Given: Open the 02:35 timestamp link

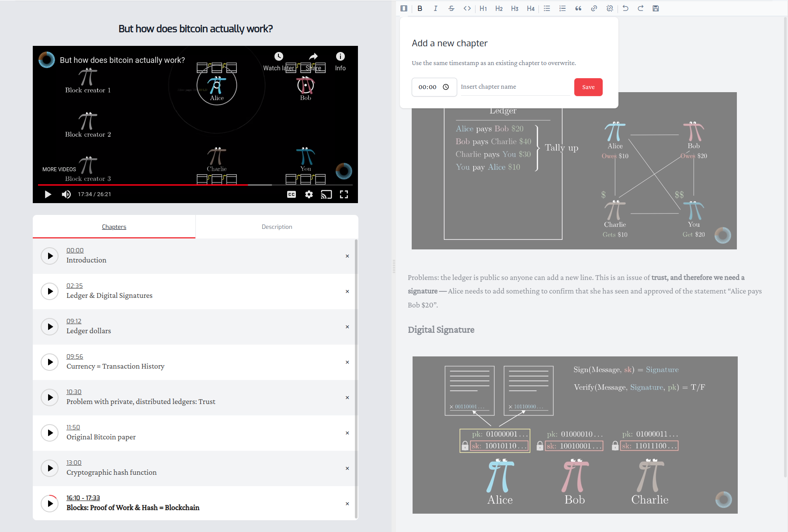Looking at the screenshot, I should 74,286.
